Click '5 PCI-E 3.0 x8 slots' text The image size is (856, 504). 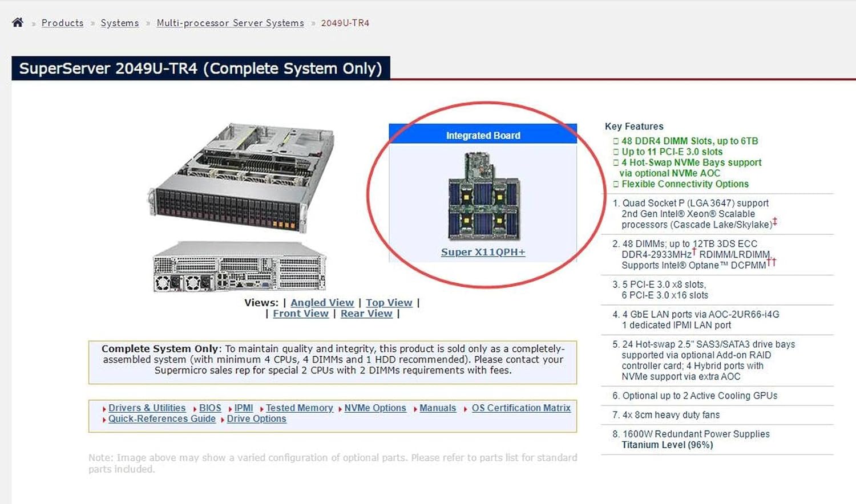click(x=664, y=284)
